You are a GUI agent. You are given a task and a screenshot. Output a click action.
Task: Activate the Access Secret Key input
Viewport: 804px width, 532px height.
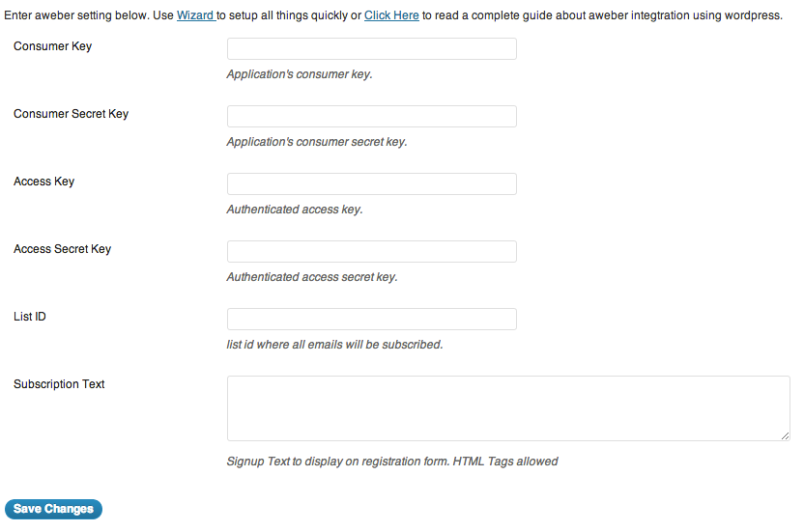click(x=372, y=252)
